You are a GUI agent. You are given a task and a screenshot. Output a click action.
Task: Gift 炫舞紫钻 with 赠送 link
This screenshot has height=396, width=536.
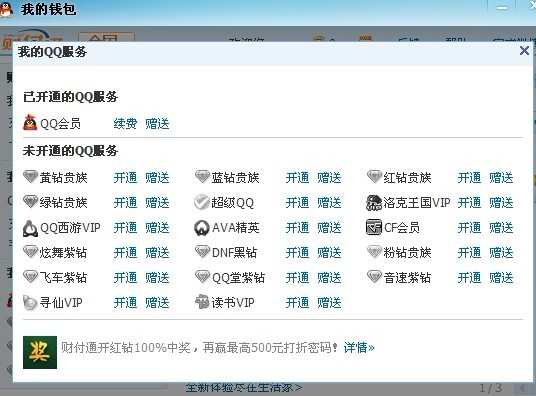coord(157,253)
